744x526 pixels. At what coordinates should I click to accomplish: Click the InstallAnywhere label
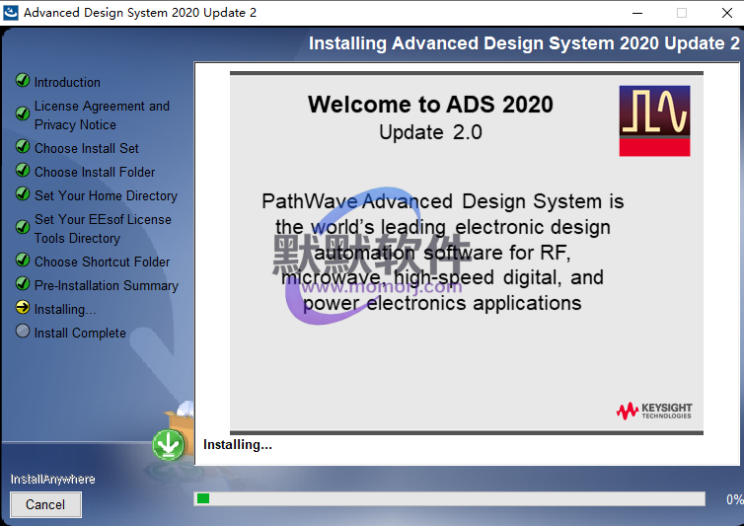pos(53,479)
